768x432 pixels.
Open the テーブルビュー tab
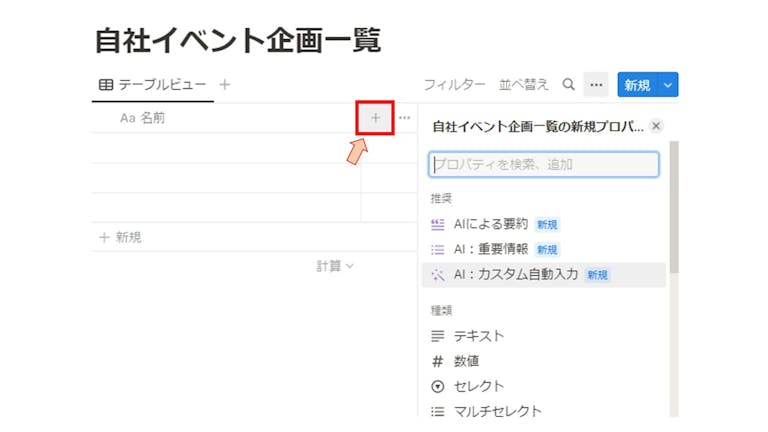click(152, 85)
